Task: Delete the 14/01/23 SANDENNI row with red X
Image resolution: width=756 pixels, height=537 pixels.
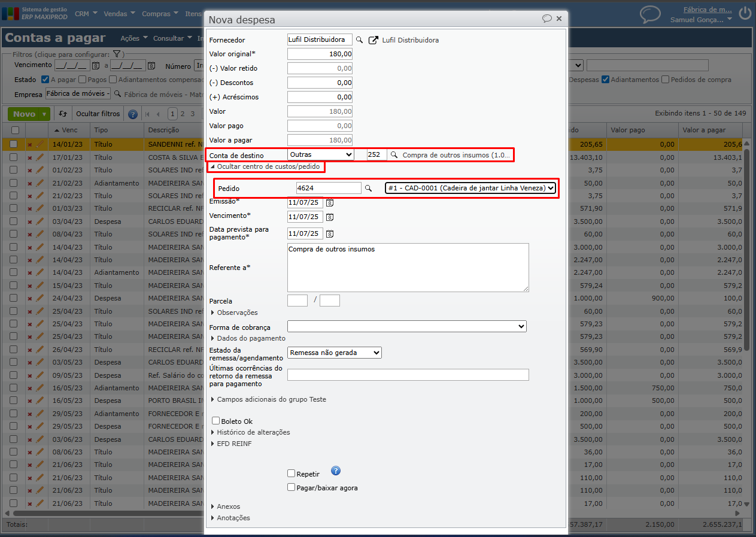Action: tap(29, 145)
